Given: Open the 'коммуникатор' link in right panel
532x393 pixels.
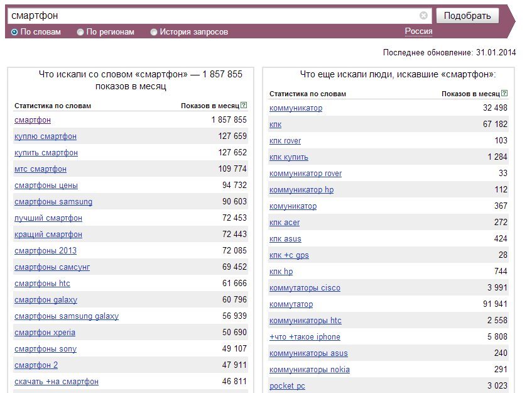Looking at the screenshot, I should [x=296, y=108].
